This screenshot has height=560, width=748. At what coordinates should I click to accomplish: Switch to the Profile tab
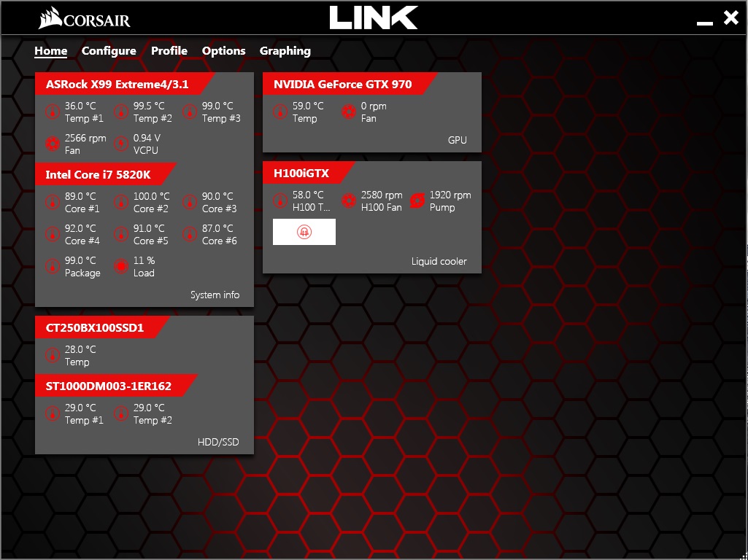click(x=169, y=51)
